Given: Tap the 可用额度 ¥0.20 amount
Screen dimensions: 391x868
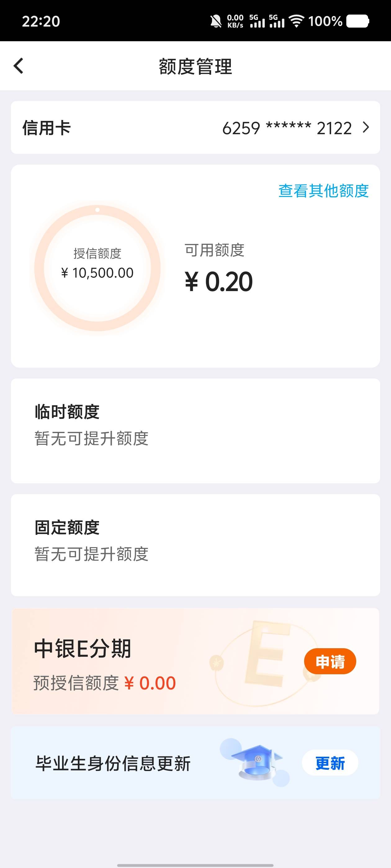Looking at the screenshot, I should 218,282.
